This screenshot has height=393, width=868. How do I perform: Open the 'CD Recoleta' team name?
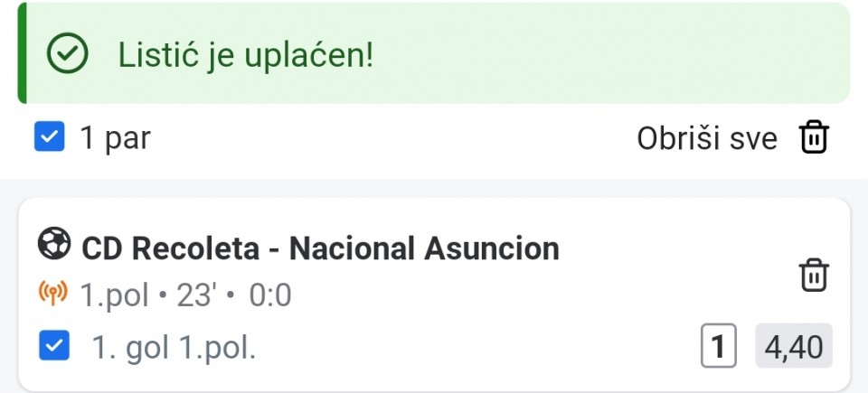click(x=170, y=248)
